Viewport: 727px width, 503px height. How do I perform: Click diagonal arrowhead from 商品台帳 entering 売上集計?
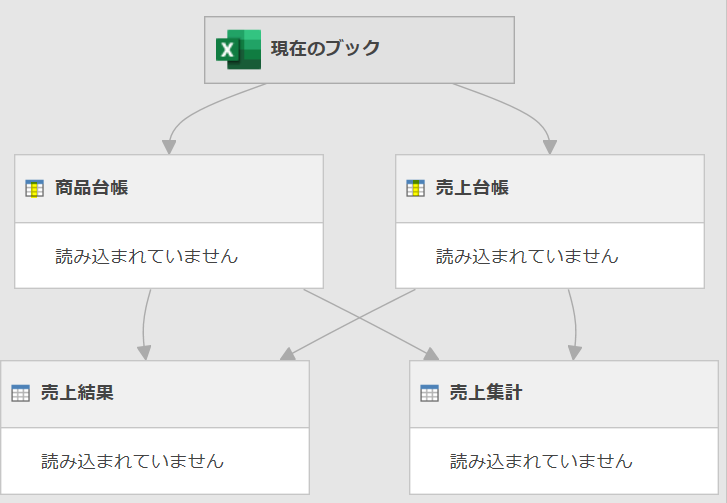tap(431, 354)
